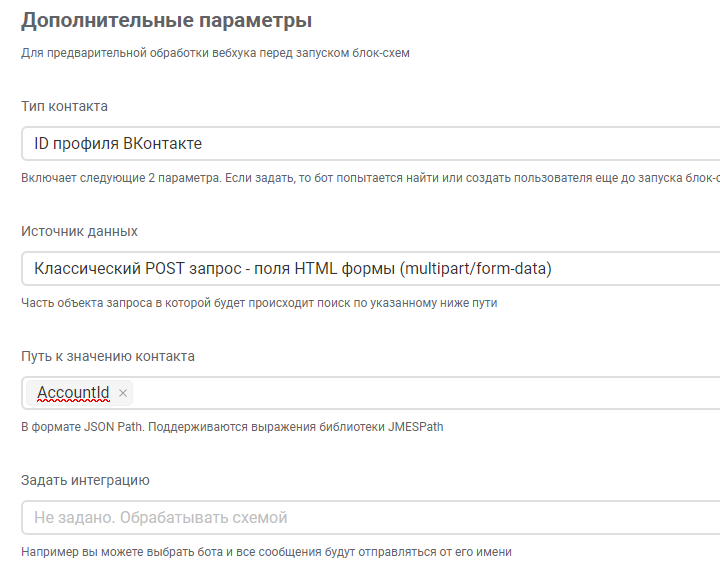Click the Тип контакта label
720x582 pixels.
pyautogui.click(x=64, y=106)
